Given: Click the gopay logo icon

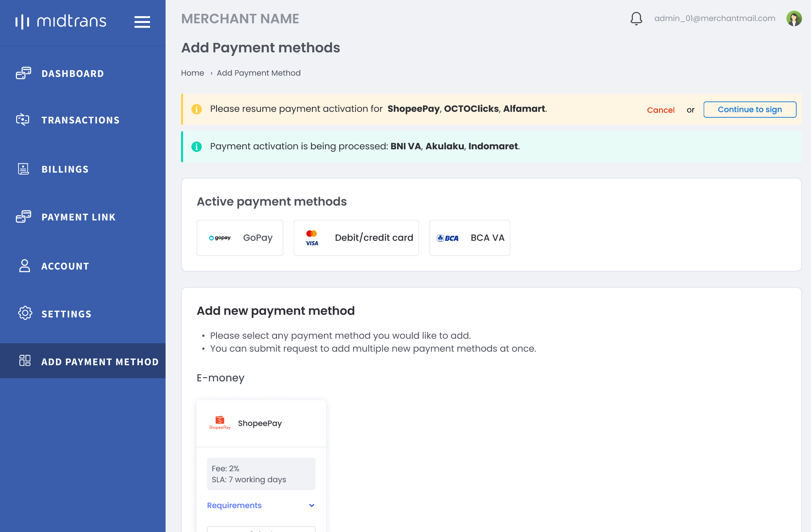Looking at the screenshot, I should click(x=220, y=238).
